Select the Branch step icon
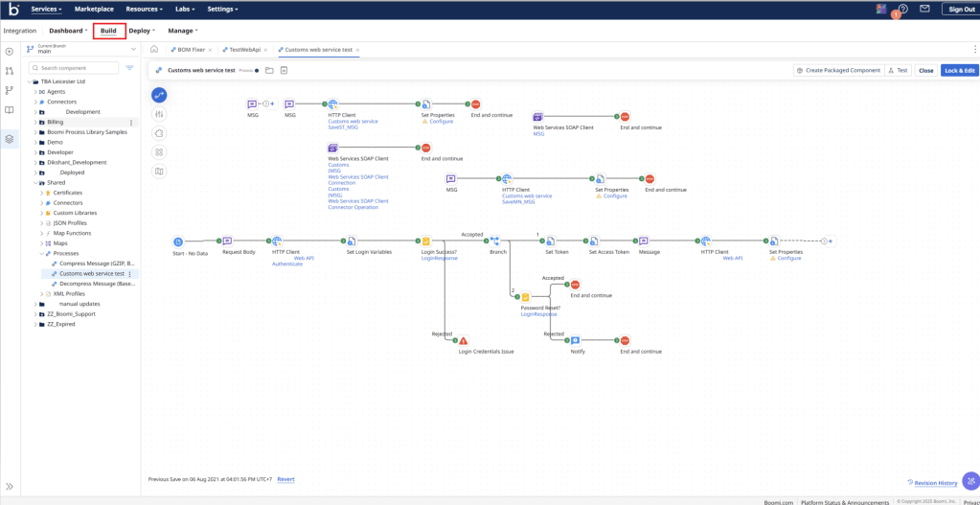The height and width of the screenshot is (505, 980). 495,241
